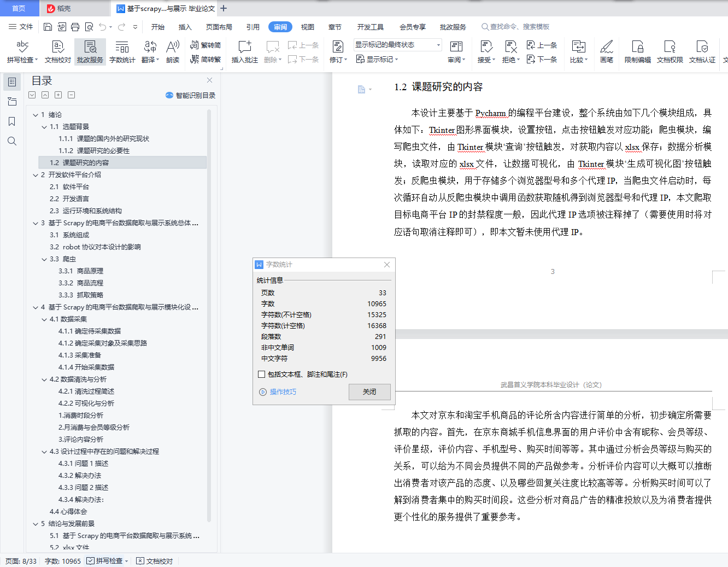Click the 查找命令、搜索模板 search box
Screen dimensions: 728x567
click(515, 27)
